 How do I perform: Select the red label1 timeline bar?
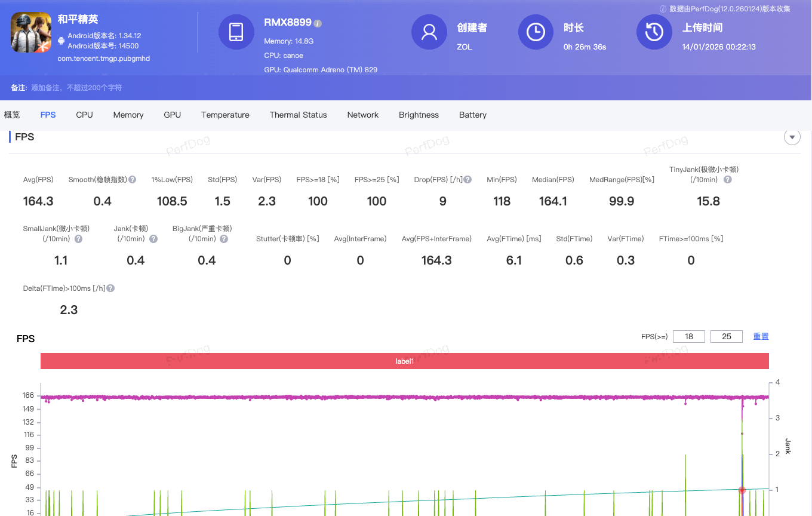click(x=404, y=361)
